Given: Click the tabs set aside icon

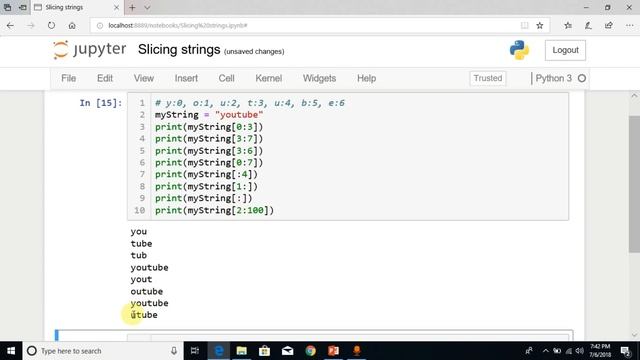Looking at the screenshot, I should click(7, 7).
